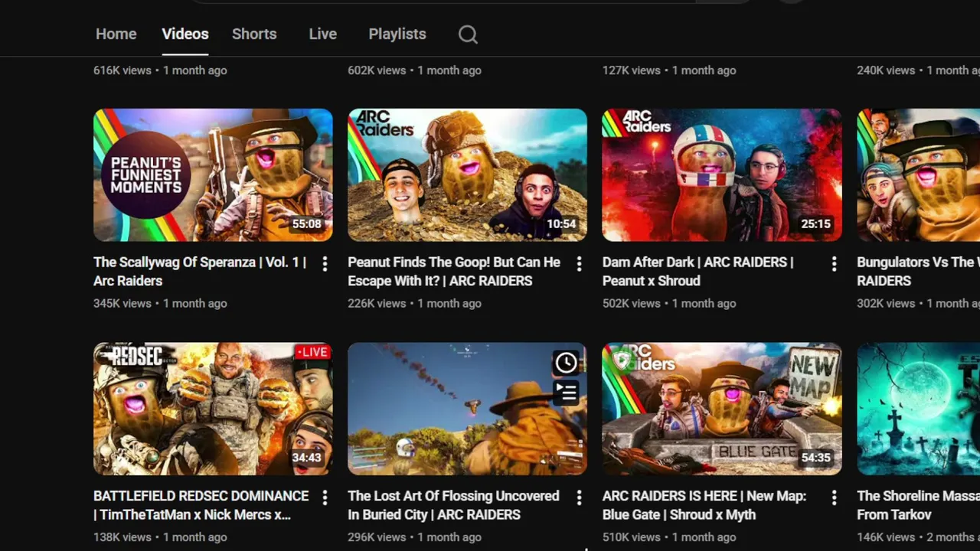Open Dam After Dark Peanut x Shroud title
Viewport: 980px width, 551px height.
pos(697,272)
